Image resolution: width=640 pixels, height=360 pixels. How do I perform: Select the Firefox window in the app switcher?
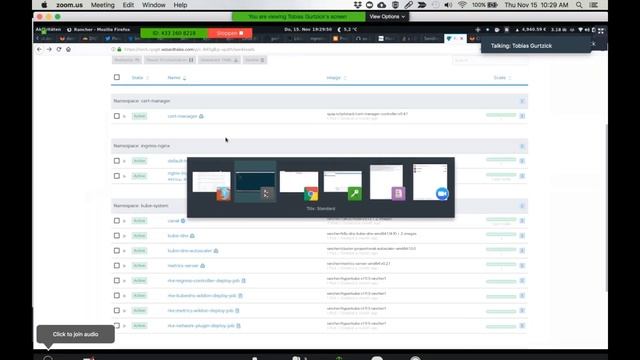(x=211, y=186)
